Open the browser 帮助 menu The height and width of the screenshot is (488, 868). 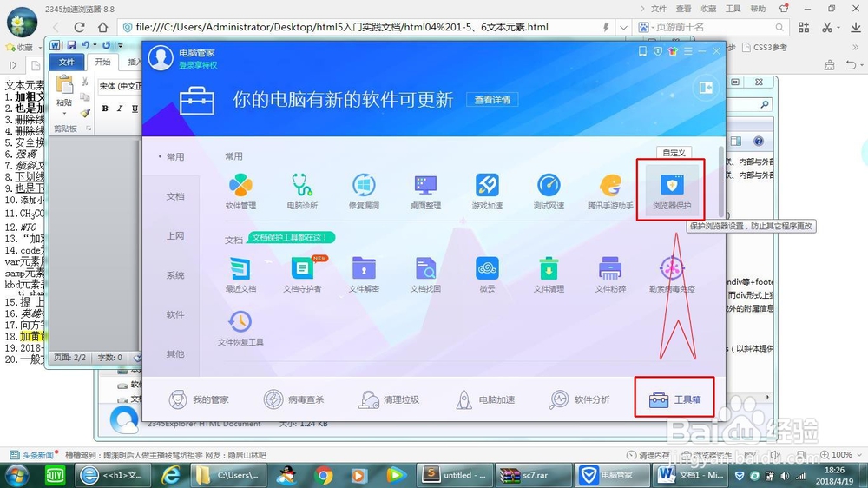click(x=758, y=9)
